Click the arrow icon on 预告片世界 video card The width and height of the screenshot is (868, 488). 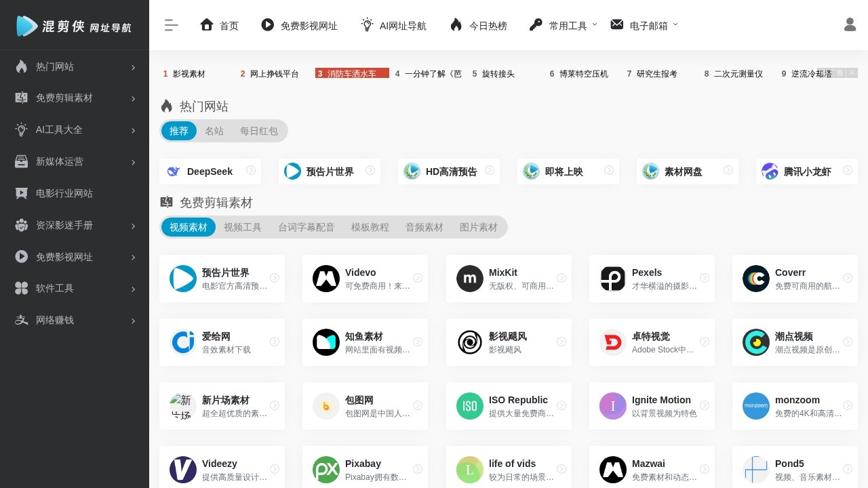(x=275, y=278)
